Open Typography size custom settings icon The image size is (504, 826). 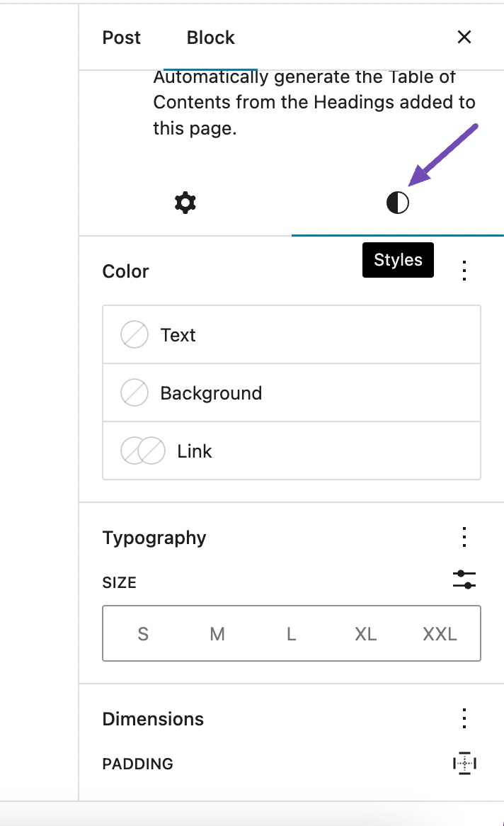tap(465, 580)
